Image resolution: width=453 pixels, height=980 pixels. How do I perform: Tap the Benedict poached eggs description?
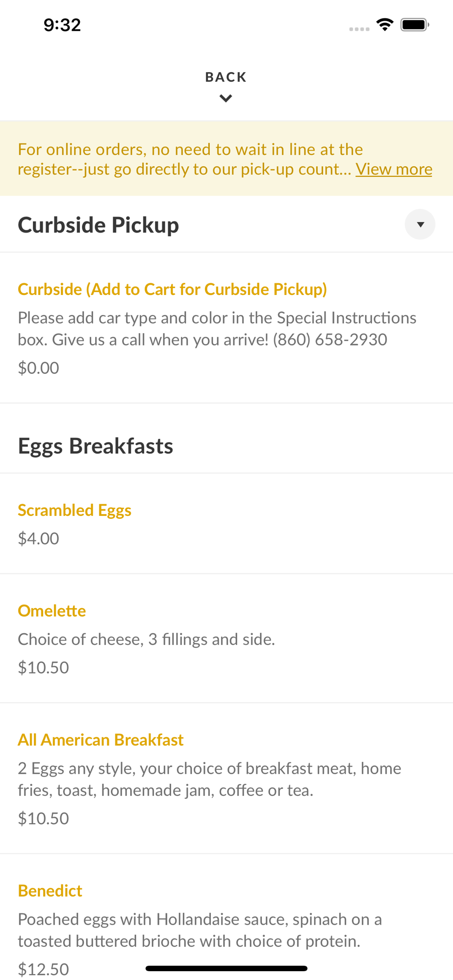pyautogui.click(x=200, y=930)
